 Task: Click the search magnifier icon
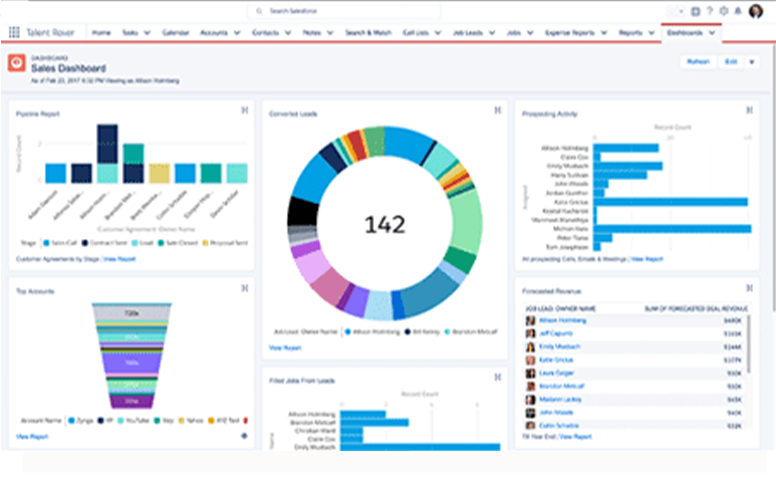click(259, 11)
